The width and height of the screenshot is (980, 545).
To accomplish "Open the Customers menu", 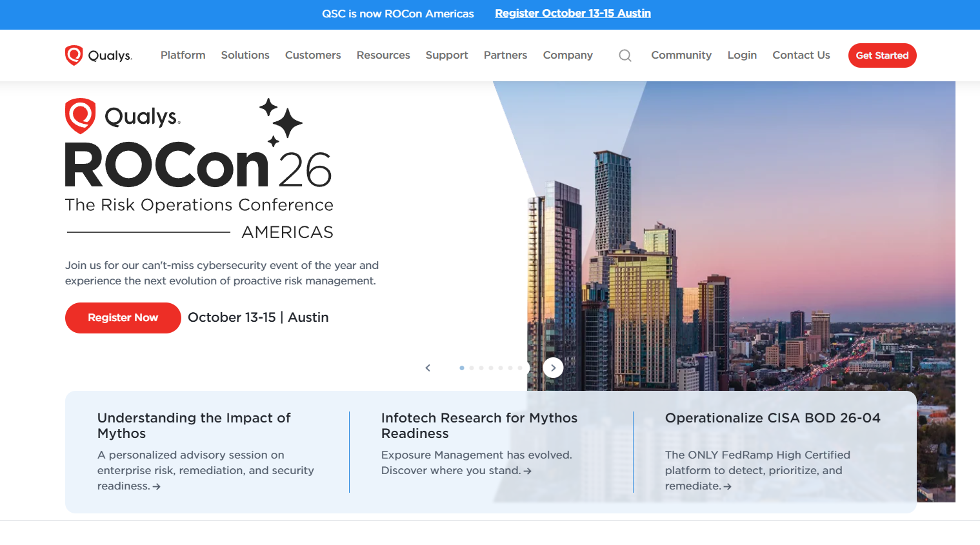I will tap(313, 55).
